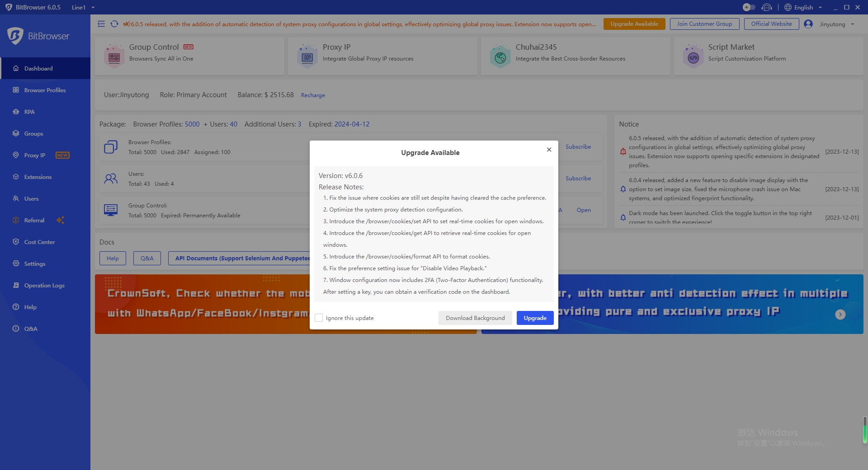
Task: Open Operation Logs in the sidebar
Action: tap(45, 285)
